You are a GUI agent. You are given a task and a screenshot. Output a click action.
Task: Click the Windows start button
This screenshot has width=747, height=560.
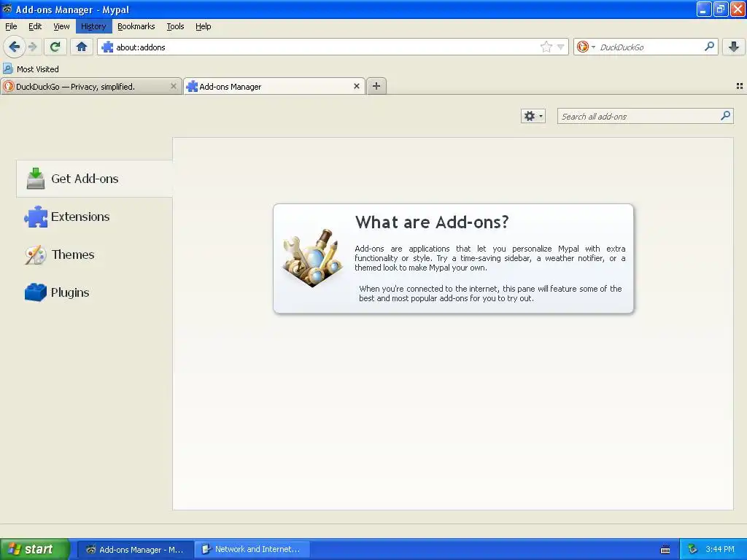34,549
